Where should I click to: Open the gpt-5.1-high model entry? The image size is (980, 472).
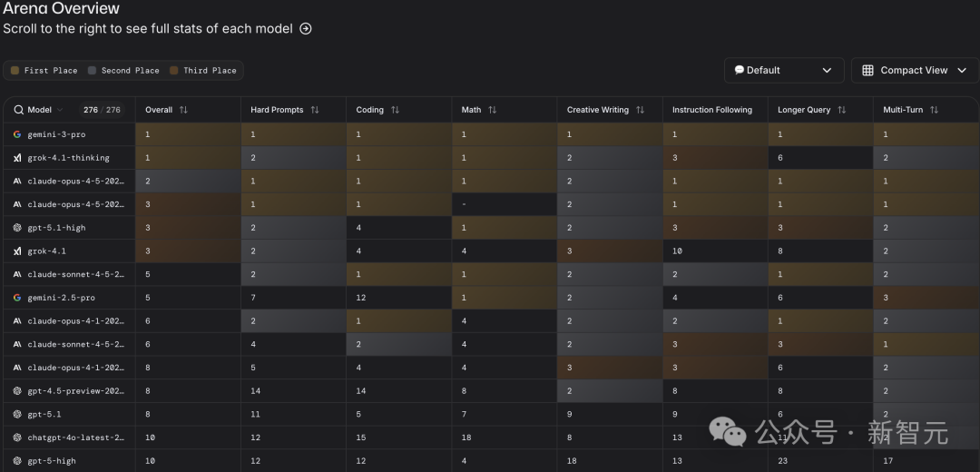pyautogui.click(x=56, y=228)
